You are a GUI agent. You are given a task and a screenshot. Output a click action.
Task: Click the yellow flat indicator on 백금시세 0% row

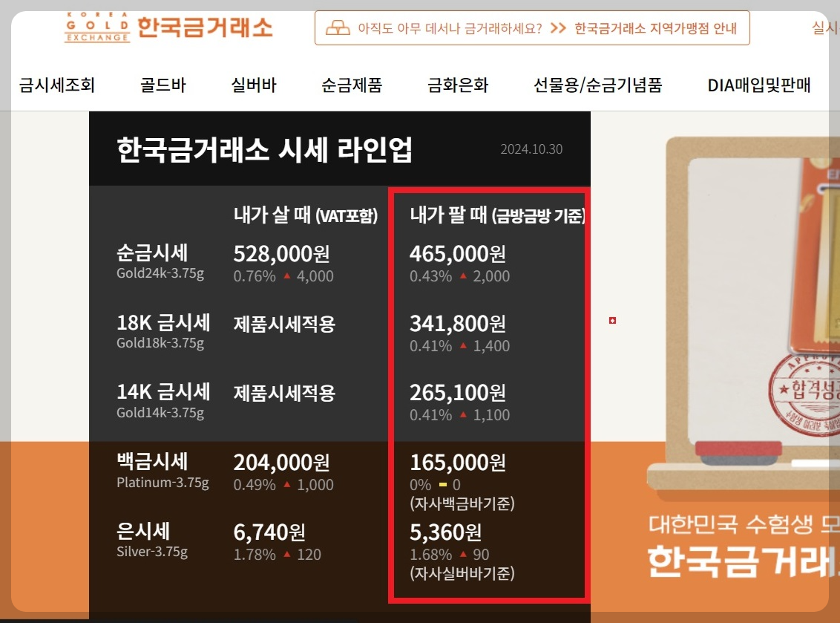(x=443, y=484)
